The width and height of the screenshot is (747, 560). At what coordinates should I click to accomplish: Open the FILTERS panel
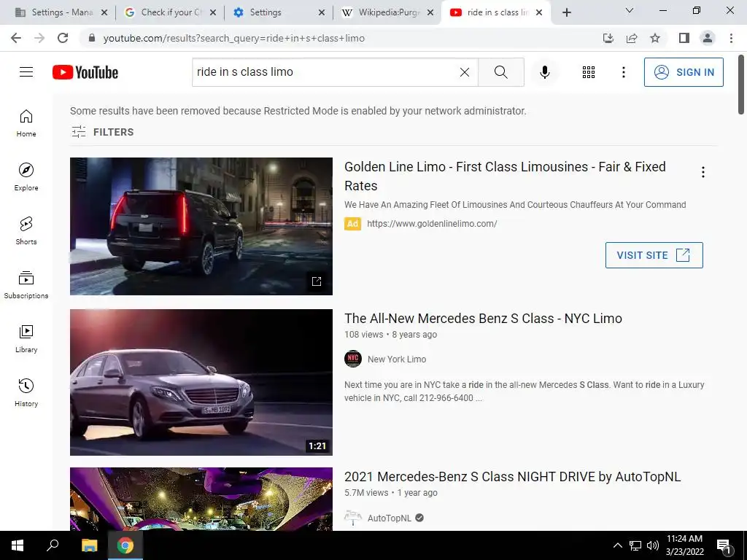pyautogui.click(x=102, y=132)
